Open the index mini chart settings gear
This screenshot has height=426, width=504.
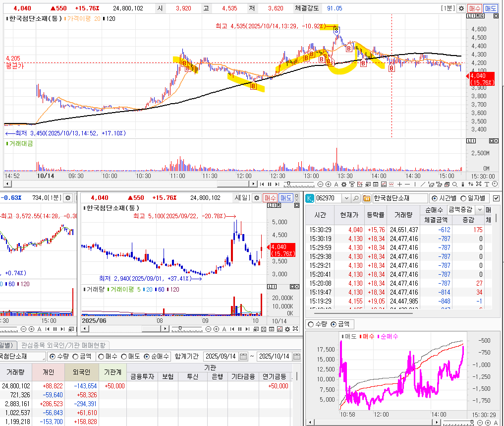pos(68,198)
